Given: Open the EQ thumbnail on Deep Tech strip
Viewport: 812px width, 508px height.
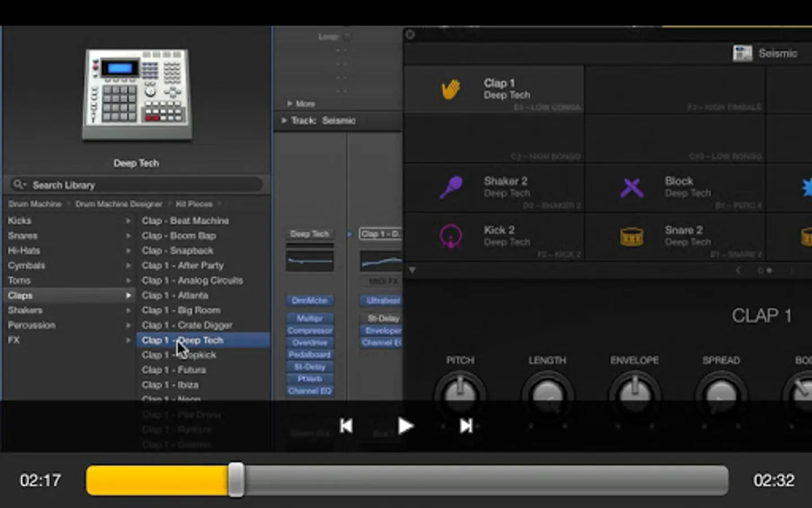Looking at the screenshot, I should coord(310,261).
